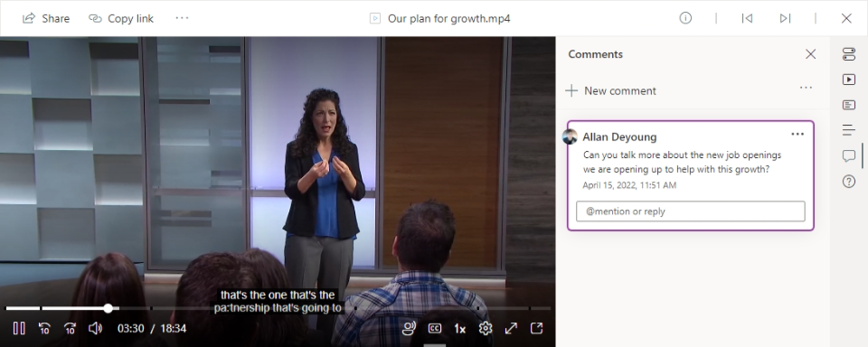Click the comment timestamp April 15, 2022
Screen dimensions: 868x347
[x=629, y=185]
